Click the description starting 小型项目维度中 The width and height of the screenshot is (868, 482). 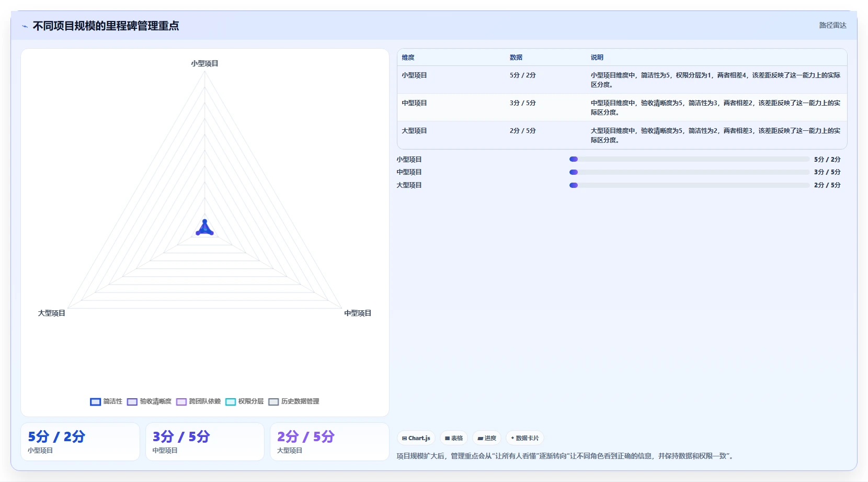tap(716, 80)
